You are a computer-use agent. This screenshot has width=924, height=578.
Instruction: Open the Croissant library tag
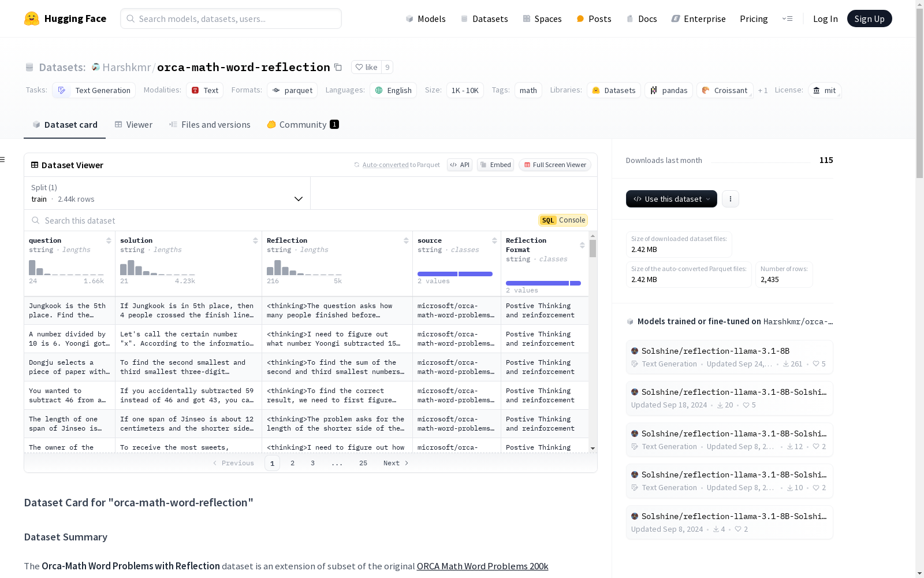725,90
